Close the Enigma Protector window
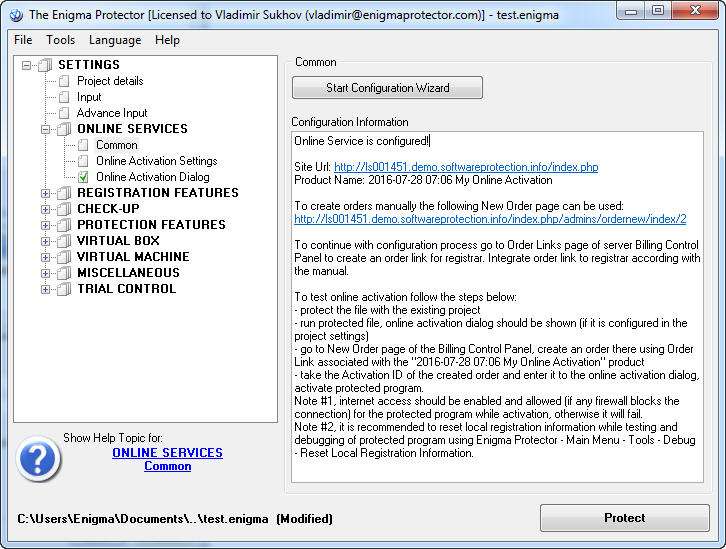 [x=695, y=11]
